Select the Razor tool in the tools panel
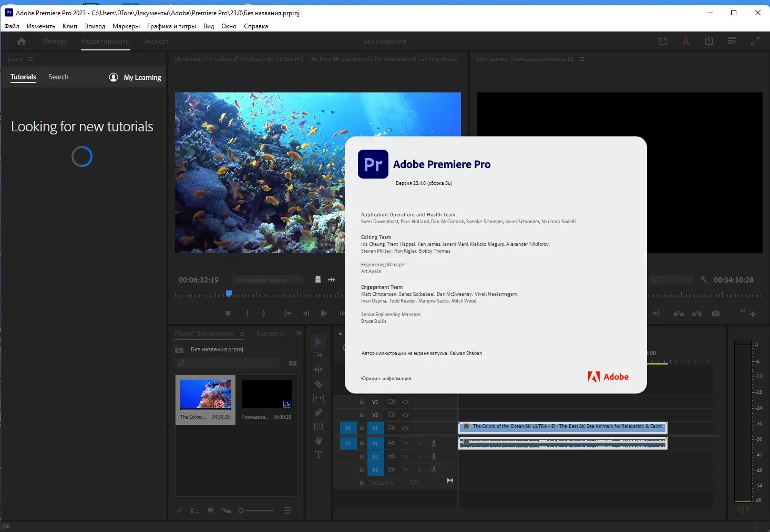This screenshot has width=770, height=532. pos(319,384)
